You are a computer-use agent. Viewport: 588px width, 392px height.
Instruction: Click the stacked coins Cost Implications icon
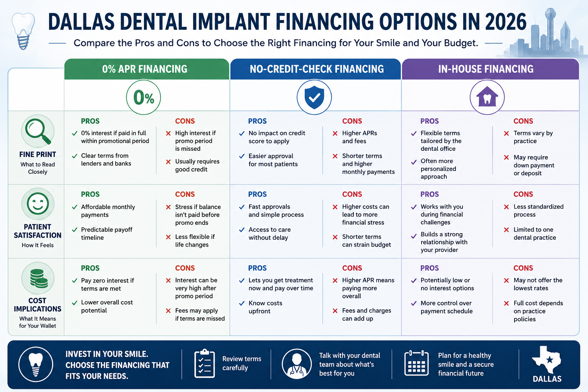[x=38, y=278]
